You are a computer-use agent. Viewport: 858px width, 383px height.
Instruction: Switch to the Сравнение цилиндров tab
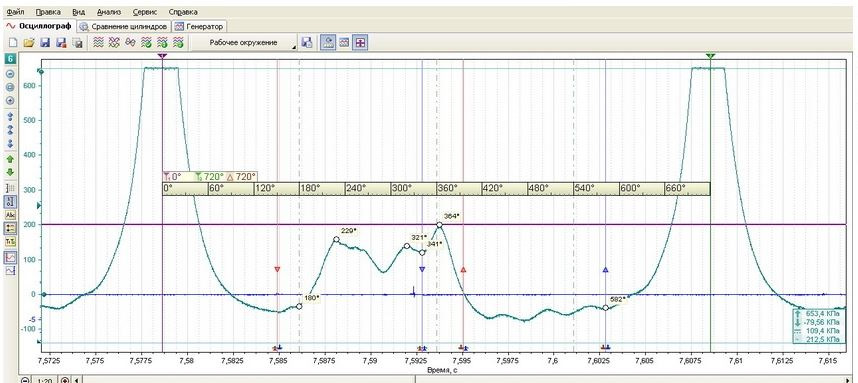click(x=124, y=26)
